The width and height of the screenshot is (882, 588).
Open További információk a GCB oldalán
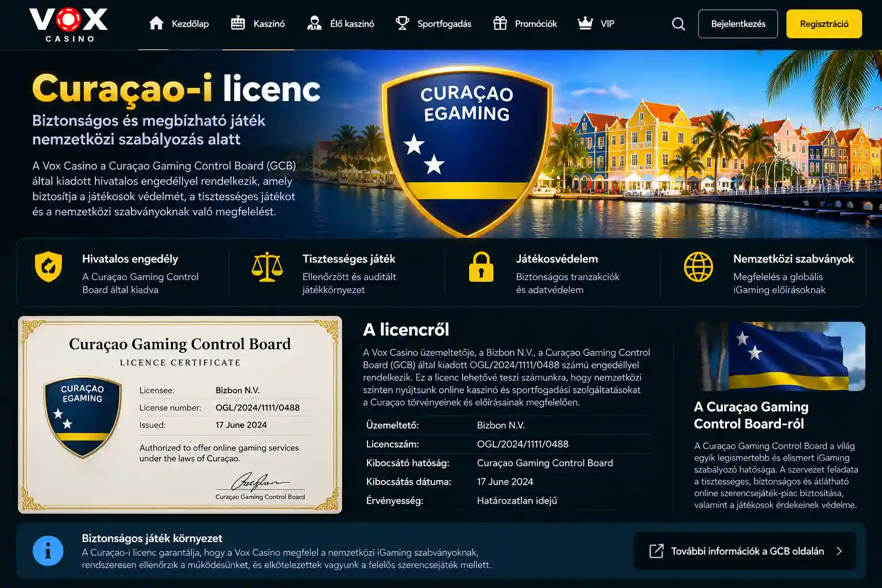(x=745, y=551)
